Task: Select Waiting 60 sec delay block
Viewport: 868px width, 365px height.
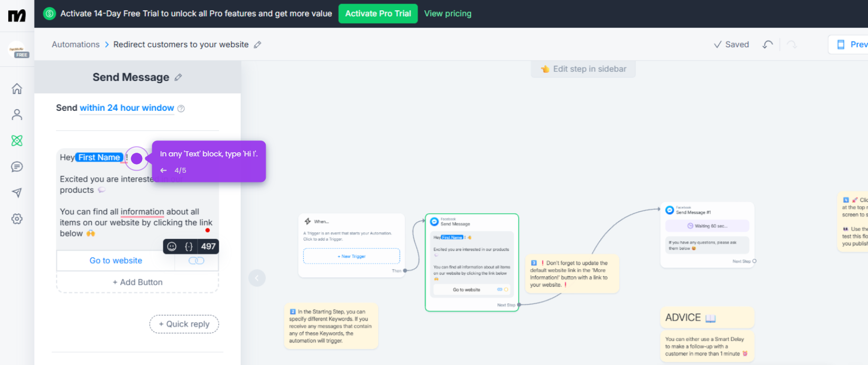Action: click(x=707, y=226)
